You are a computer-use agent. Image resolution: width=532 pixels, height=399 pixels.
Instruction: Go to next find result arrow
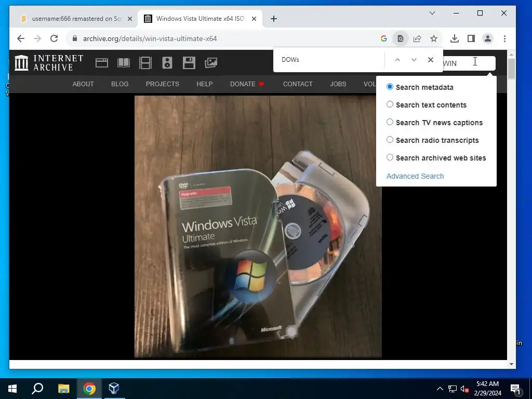point(414,60)
